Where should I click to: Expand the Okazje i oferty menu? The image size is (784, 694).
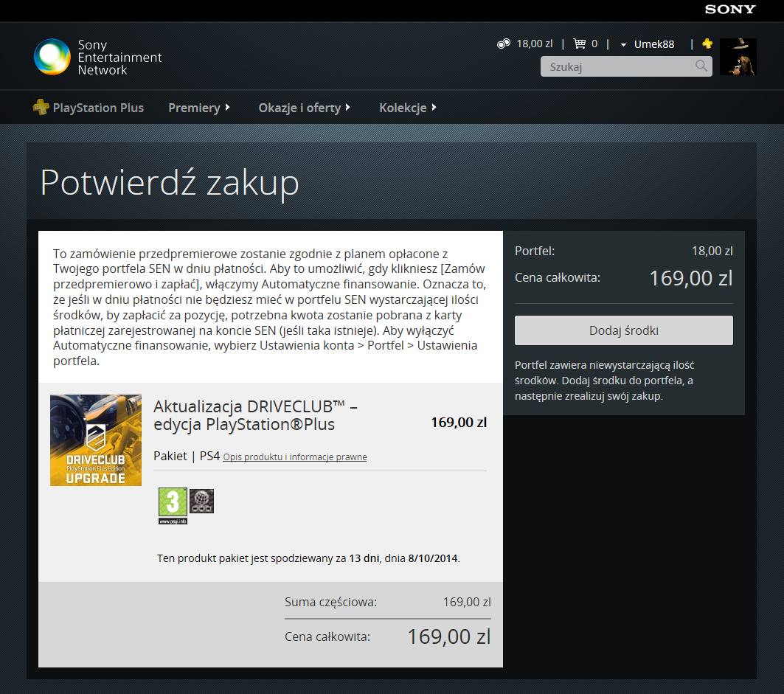(x=304, y=108)
